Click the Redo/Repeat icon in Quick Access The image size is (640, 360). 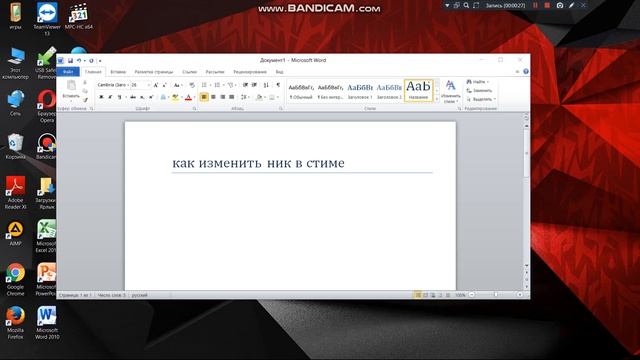tap(91, 61)
